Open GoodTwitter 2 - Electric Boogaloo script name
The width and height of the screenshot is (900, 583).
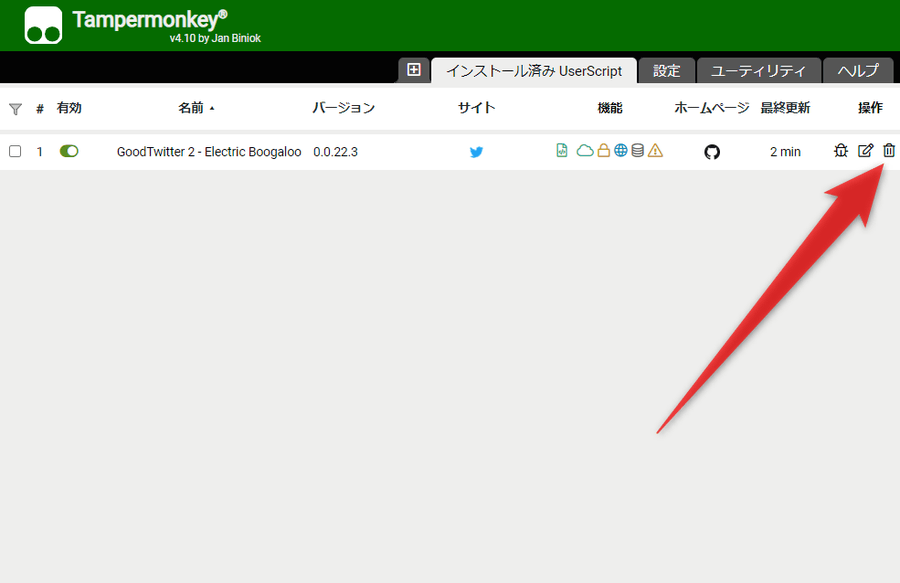(209, 151)
